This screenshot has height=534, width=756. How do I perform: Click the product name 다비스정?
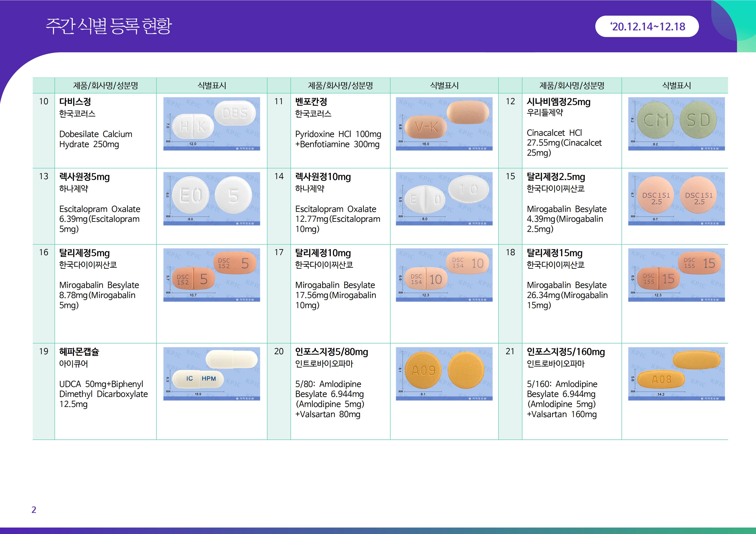[x=75, y=102]
